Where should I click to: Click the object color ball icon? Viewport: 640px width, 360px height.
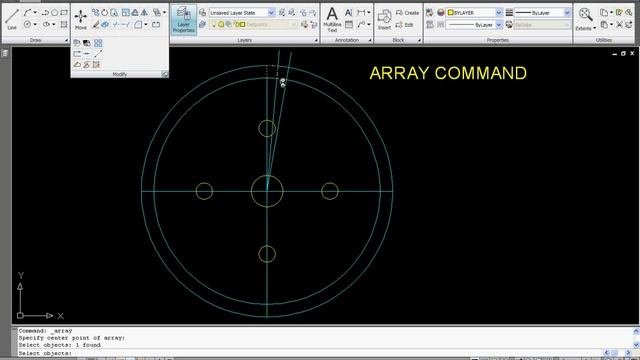pyautogui.click(x=440, y=13)
